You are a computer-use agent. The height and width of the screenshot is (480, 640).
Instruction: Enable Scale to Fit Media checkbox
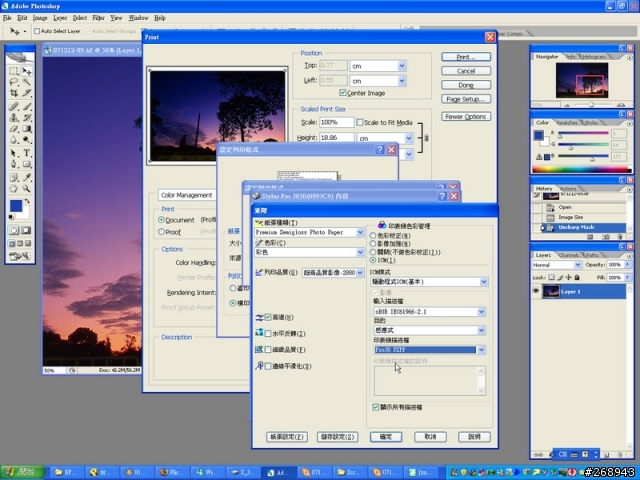point(360,122)
